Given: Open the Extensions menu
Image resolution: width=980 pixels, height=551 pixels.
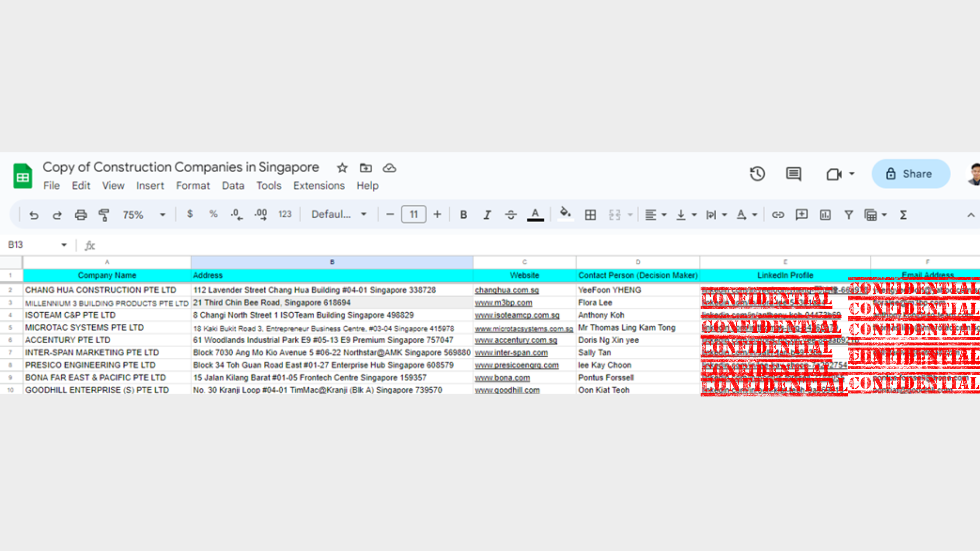Looking at the screenshot, I should (318, 185).
